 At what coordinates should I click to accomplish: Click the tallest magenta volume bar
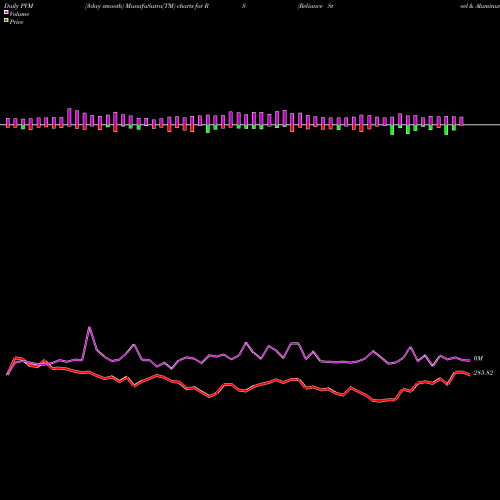pyautogui.click(x=69, y=117)
